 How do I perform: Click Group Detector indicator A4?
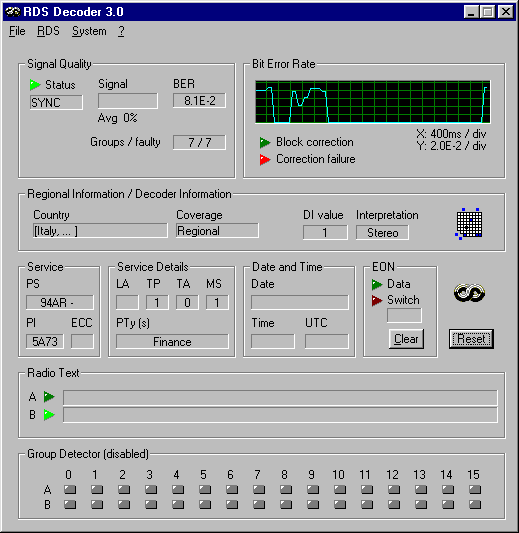(178, 489)
